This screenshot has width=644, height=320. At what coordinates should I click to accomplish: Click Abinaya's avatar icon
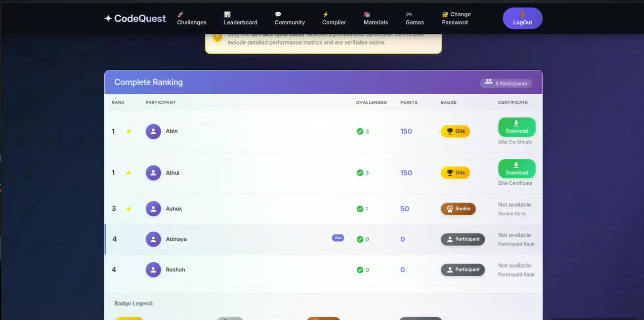click(x=153, y=239)
